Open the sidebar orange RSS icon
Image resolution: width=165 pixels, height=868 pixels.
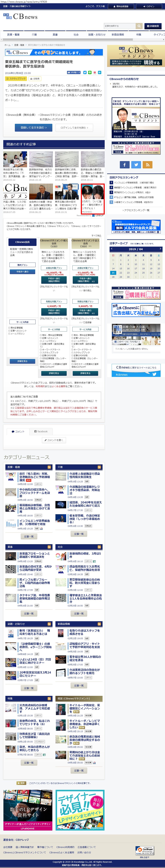(147, 165)
